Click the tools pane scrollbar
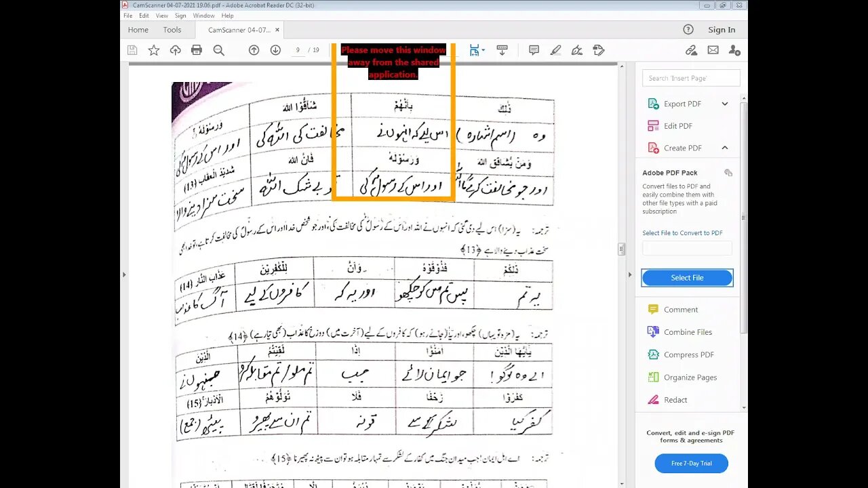 coord(744,218)
